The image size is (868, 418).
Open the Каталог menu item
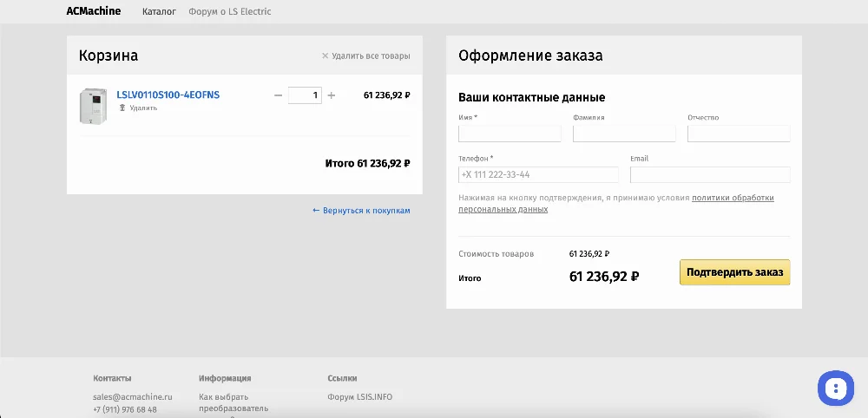pyautogui.click(x=159, y=11)
